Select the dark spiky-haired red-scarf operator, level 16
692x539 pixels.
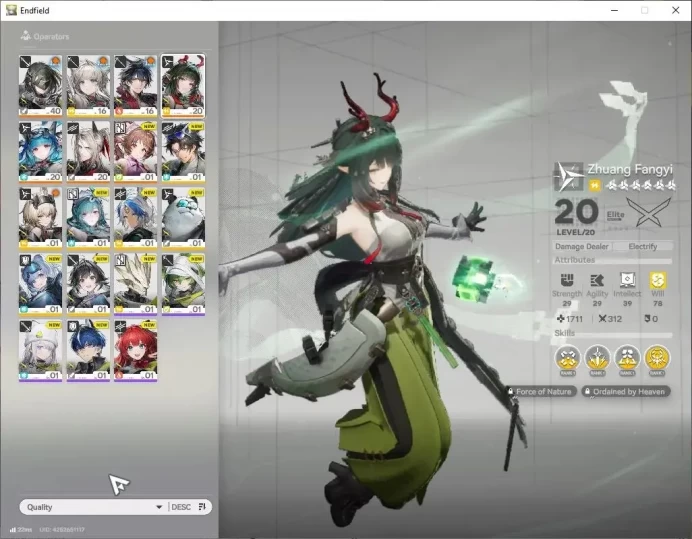135,86
